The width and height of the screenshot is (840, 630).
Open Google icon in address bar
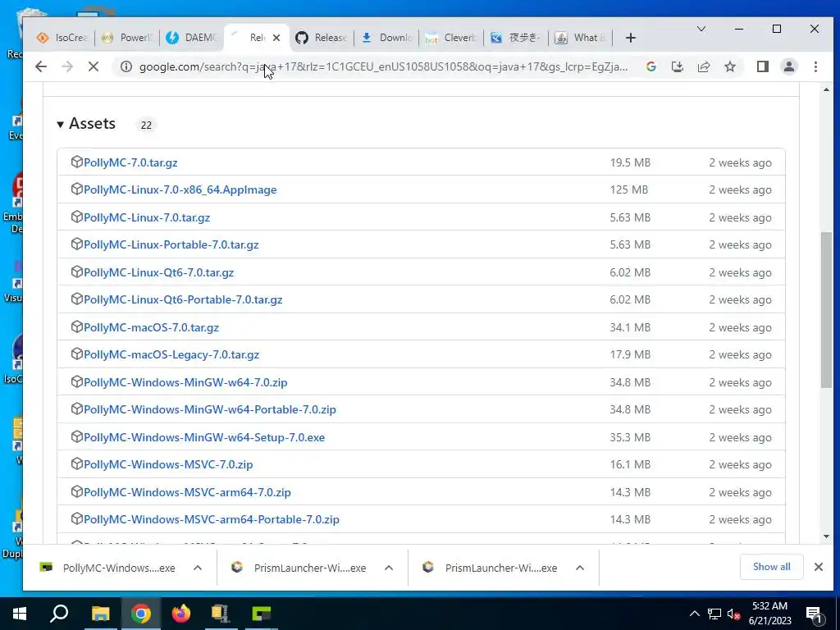pyautogui.click(x=651, y=66)
